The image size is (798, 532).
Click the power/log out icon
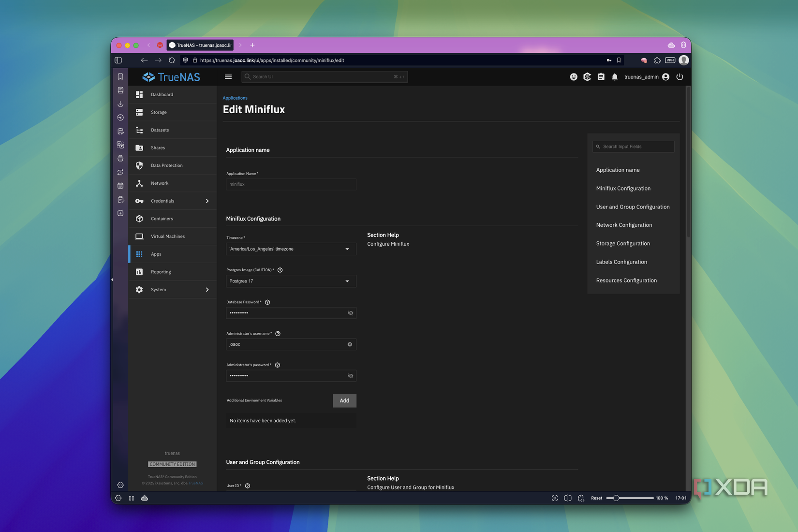tap(680, 76)
